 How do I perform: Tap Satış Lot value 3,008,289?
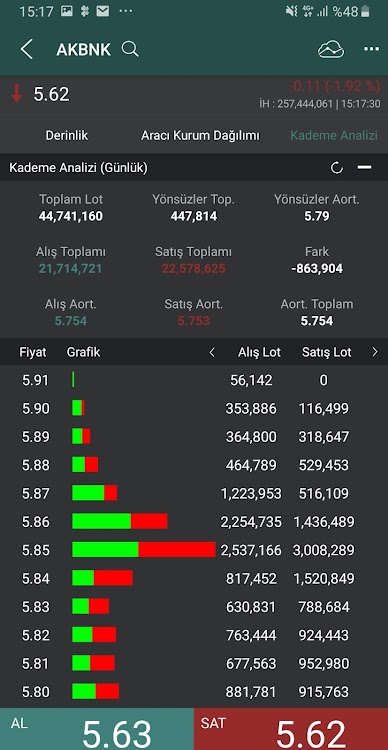[324, 550]
